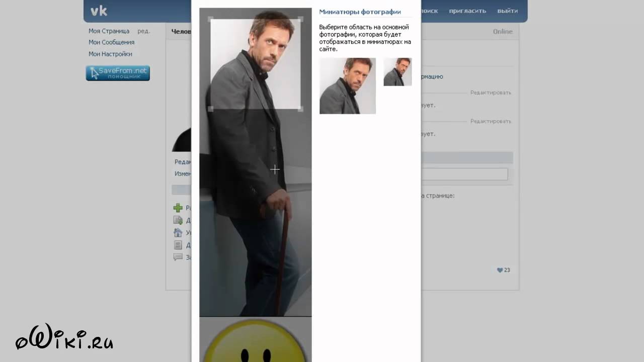Viewport: 644px width, 362px height.
Task: Open the SaveFrom.net helper button
Action: pyautogui.click(x=118, y=73)
